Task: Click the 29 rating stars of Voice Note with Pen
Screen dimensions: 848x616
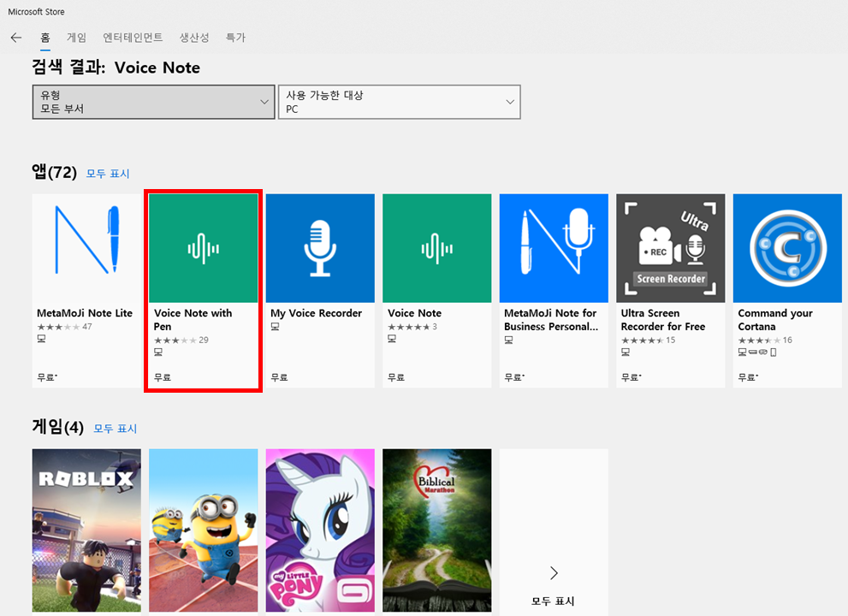Action: [x=175, y=341]
